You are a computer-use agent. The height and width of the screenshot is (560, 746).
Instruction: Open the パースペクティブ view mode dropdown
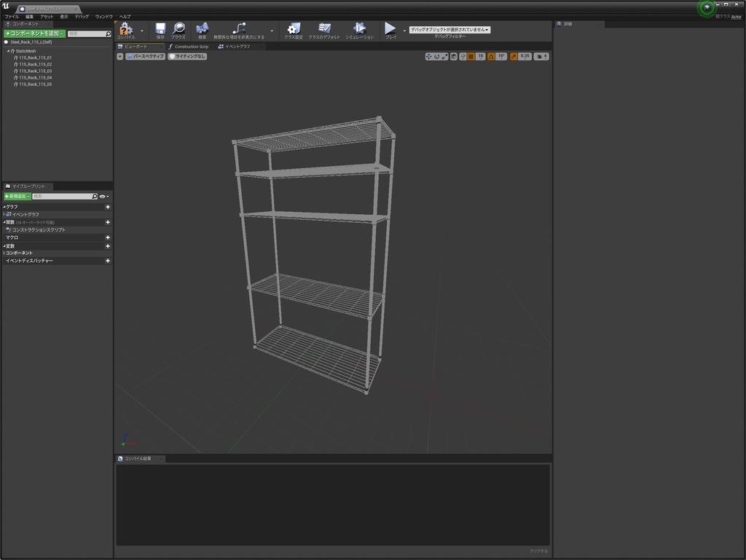[145, 56]
